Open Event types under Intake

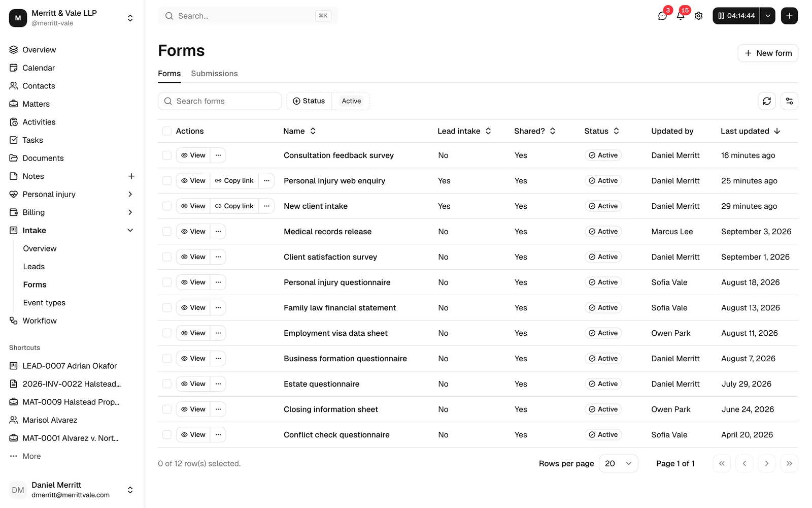coord(44,302)
